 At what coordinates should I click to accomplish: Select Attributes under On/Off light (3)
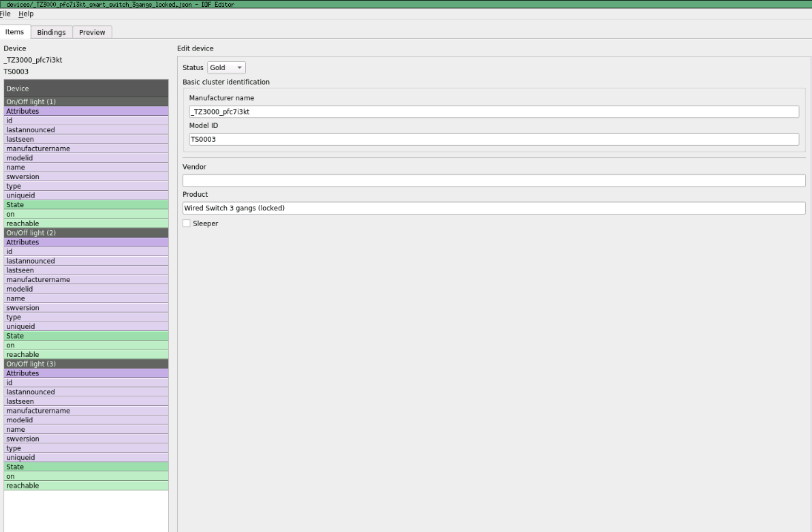coord(86,373)
